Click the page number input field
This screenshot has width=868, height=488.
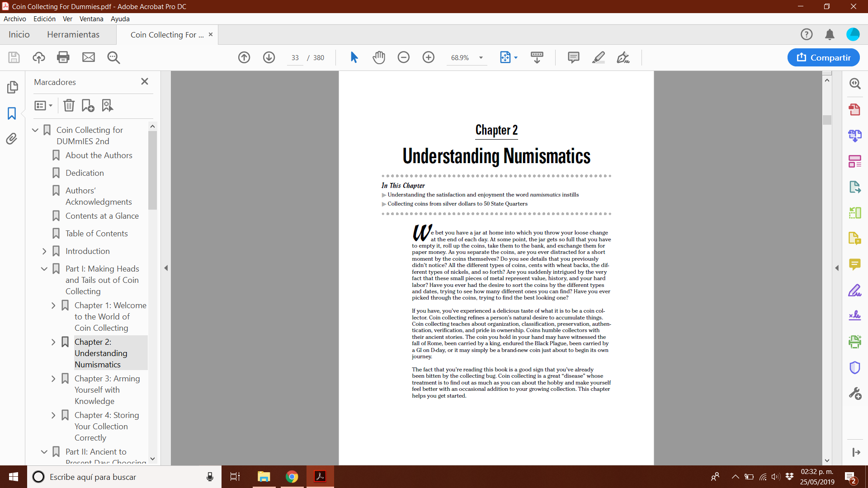pos(295,58)
